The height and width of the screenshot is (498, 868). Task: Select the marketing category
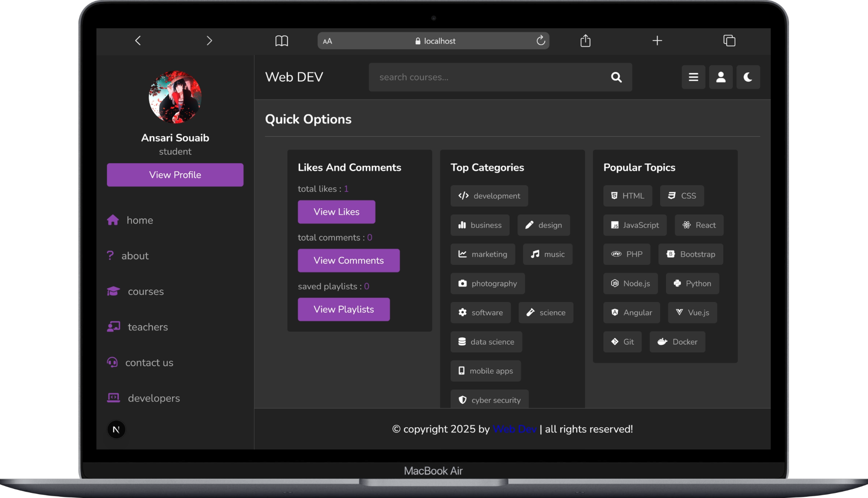click(483, 254)
